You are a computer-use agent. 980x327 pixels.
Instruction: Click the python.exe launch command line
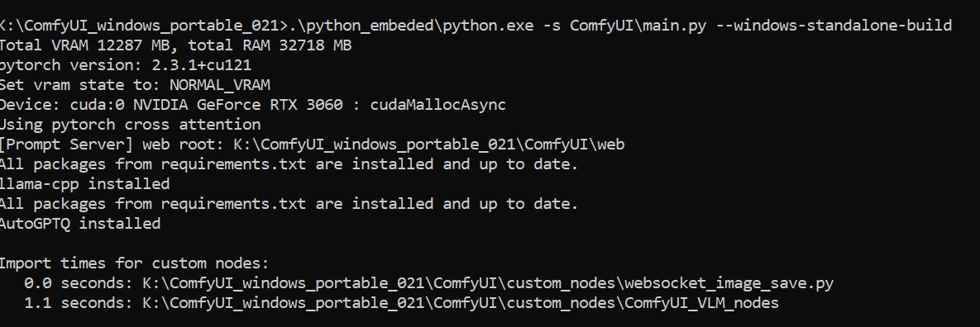(476, 26)
